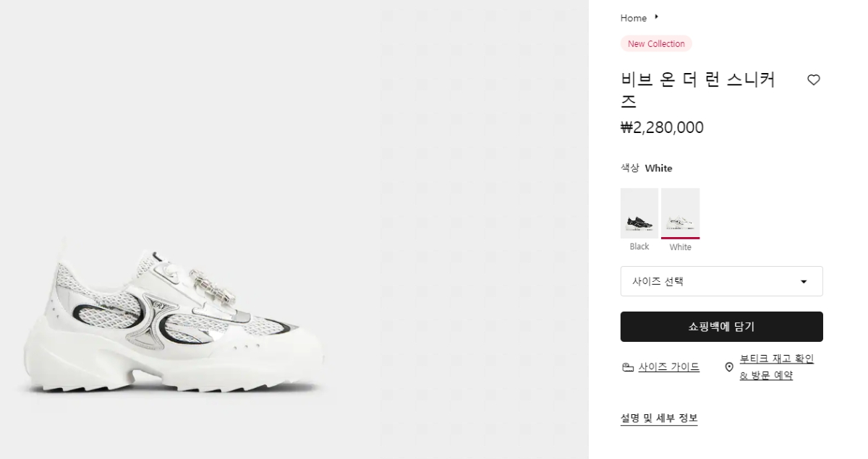868x459 pixels.
Task: Expand the 설명 및 세부 정보 section
Action: coord(659,419)
